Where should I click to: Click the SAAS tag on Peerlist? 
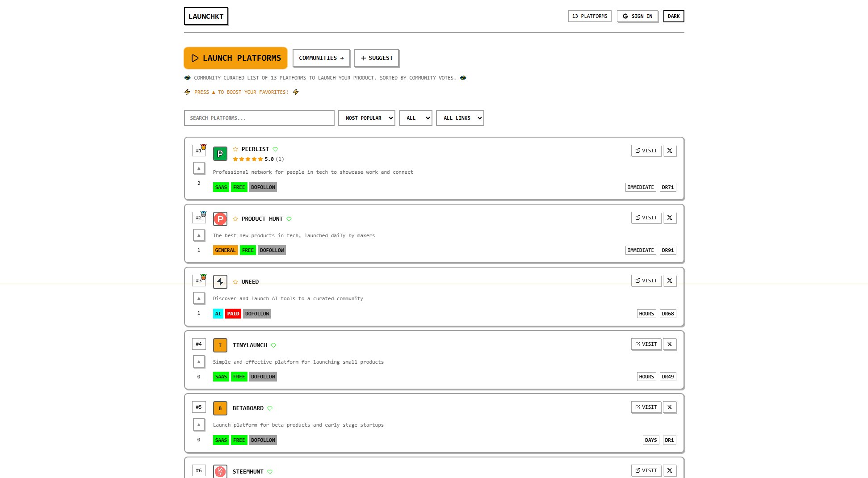pyautogui.click(x=221, y=187)
